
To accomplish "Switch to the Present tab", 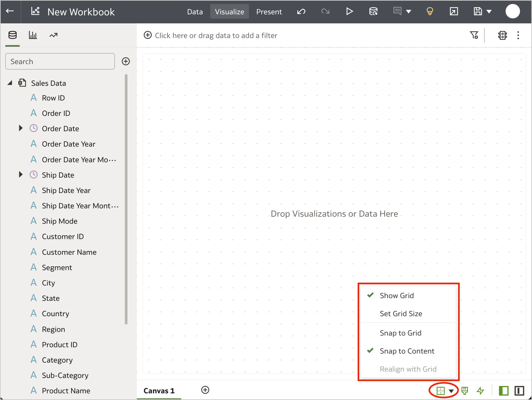I will tap(269, 12).
